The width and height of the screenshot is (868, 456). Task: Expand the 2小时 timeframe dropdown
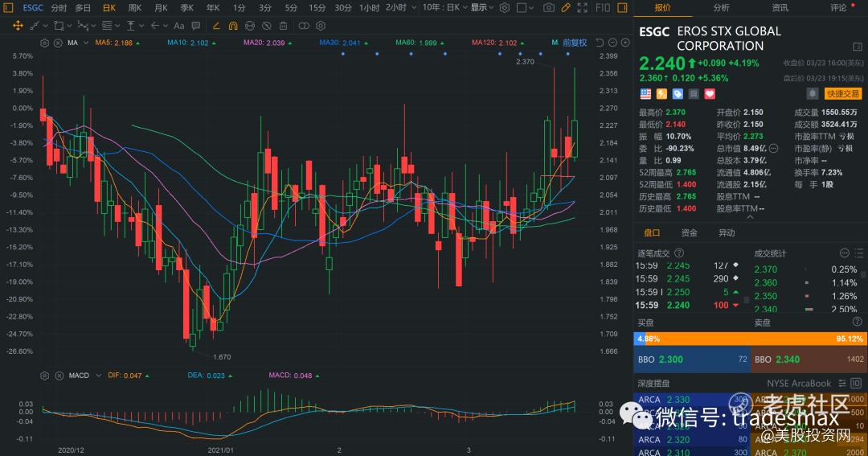pos(414,8)
